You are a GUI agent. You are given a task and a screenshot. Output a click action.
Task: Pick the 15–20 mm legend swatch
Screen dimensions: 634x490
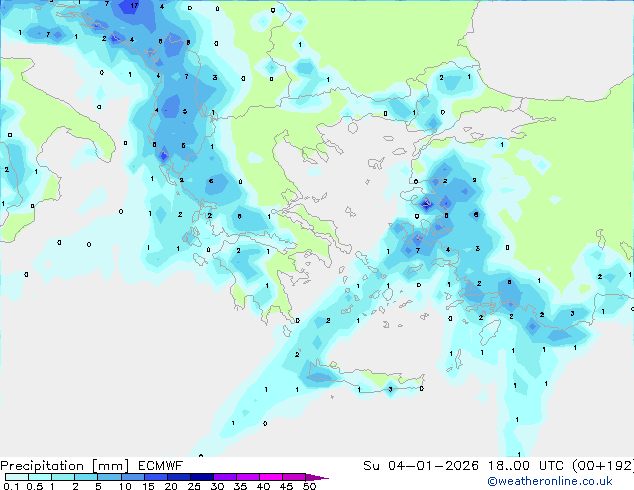[x=156, y=477]
